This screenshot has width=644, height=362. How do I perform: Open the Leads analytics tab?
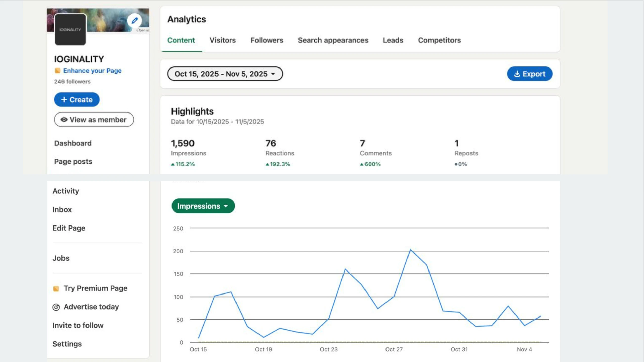click(x=393, y=40)
